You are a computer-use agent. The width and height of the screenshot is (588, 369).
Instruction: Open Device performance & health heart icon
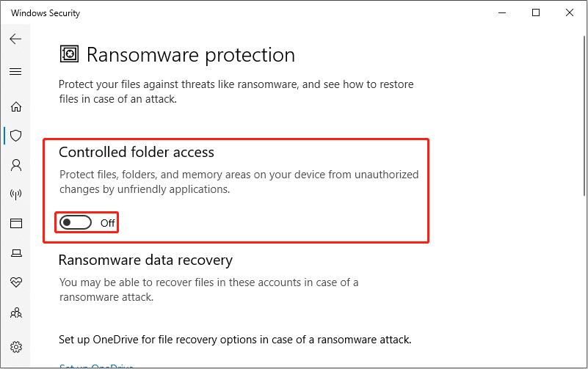(15, 282)
